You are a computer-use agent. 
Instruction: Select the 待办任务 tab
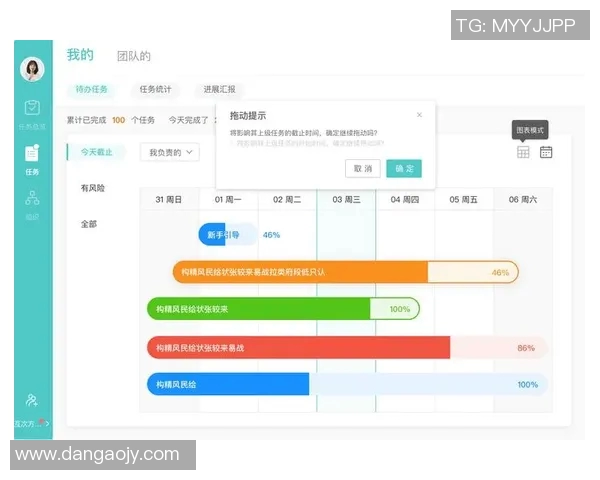click(x=91, y=90)
